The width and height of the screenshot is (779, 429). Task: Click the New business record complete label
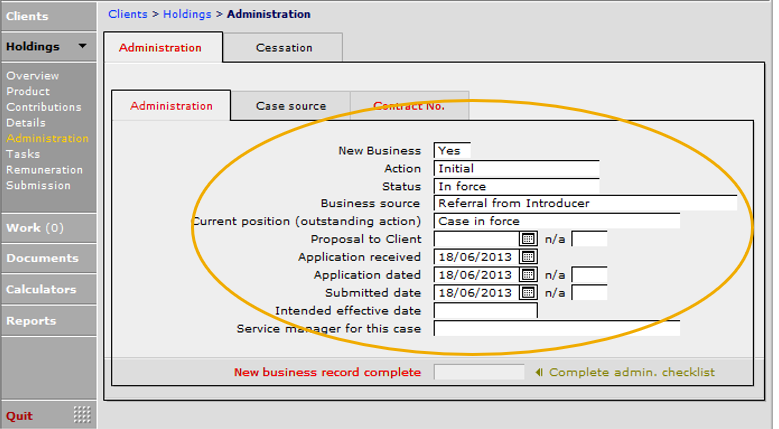coord(327,372)
